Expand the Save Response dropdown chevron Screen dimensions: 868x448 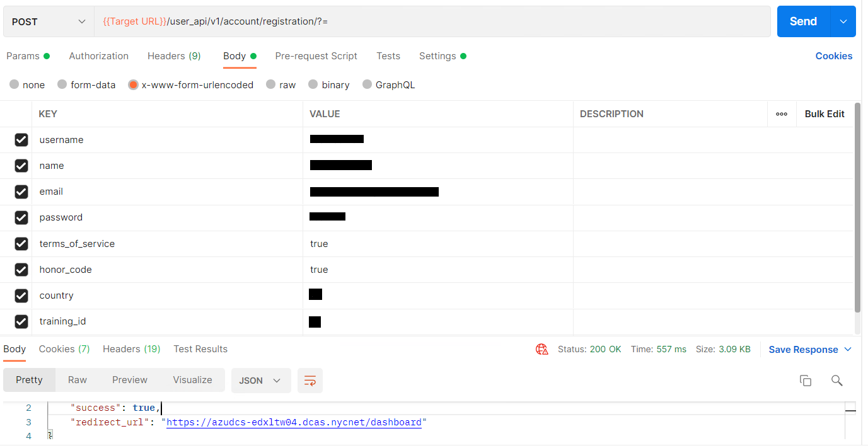pos(848,350)
